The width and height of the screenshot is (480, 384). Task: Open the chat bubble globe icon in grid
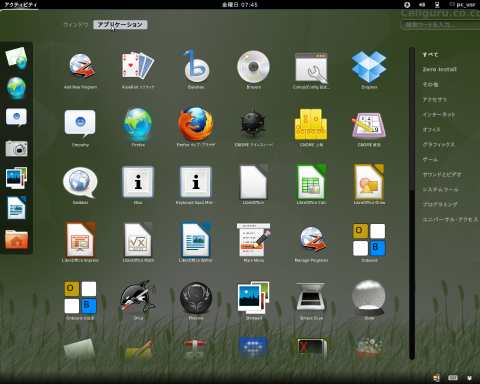pos(80,183)
